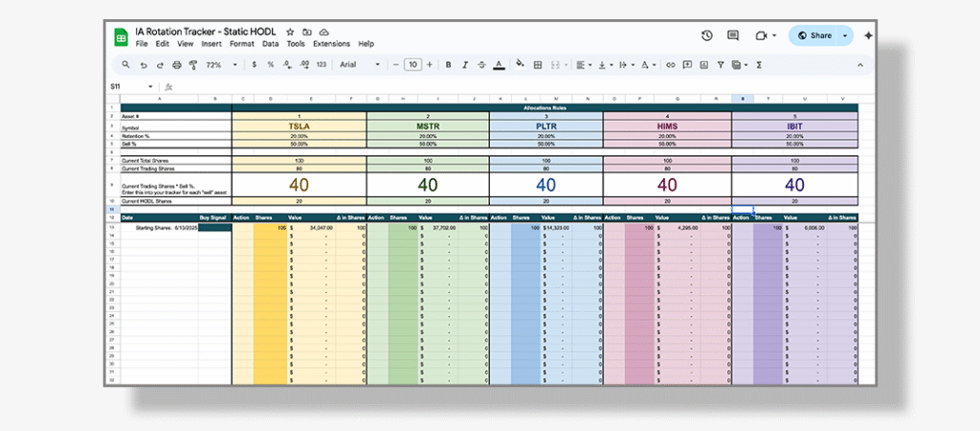Image resolution: width=980 pixels, height=431 pixels.
Task: Open the Data menu
Action: tap(271, 44)
